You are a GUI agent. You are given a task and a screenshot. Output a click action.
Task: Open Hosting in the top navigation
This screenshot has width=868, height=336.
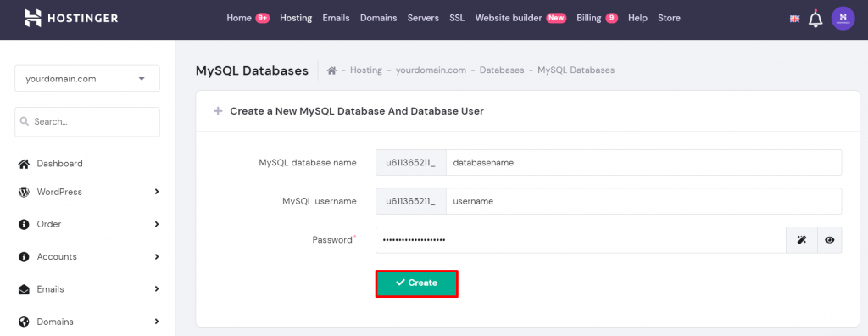(x=296, y=19)
